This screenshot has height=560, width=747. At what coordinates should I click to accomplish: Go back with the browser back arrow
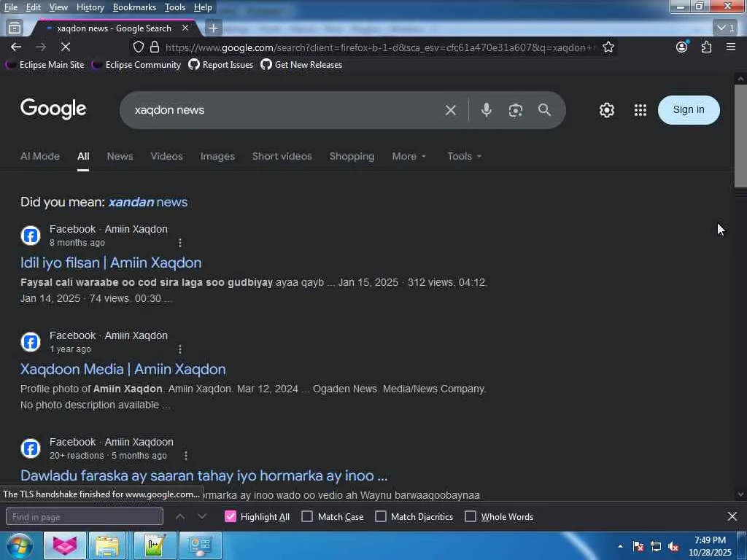point(16,47)
